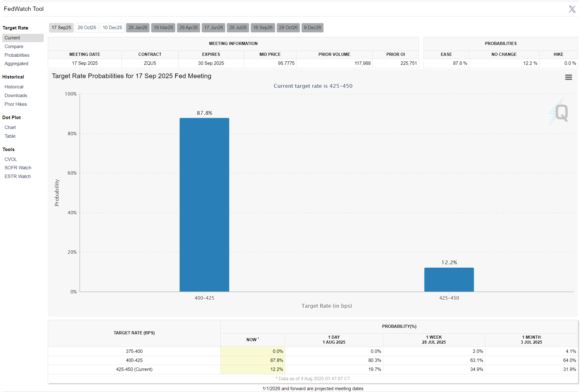Select the 29 Jul26 meeting tab
The image size is (581, 392).
pyautogui.click(x=238, y=28)
